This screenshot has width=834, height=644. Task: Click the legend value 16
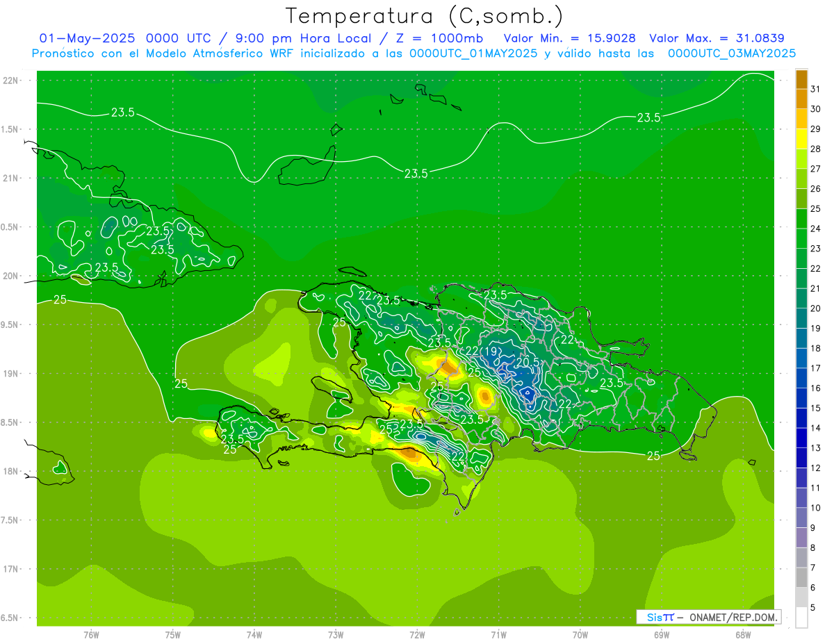(816, 388)
